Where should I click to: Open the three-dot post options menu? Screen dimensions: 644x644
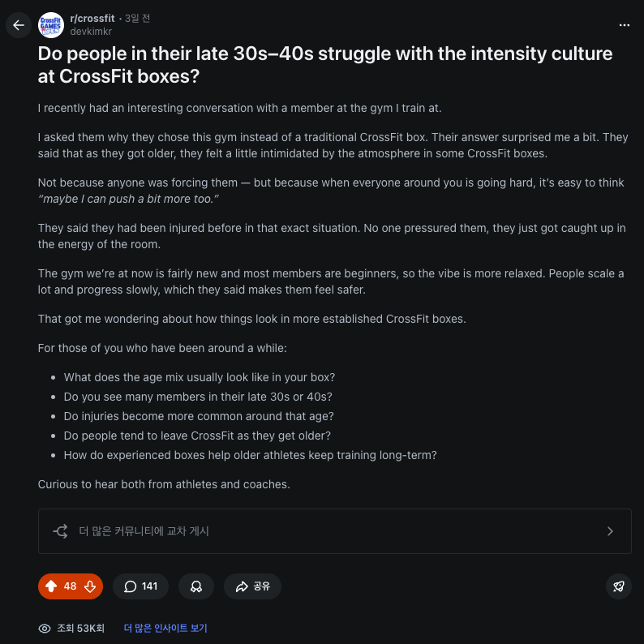point(624,25)
